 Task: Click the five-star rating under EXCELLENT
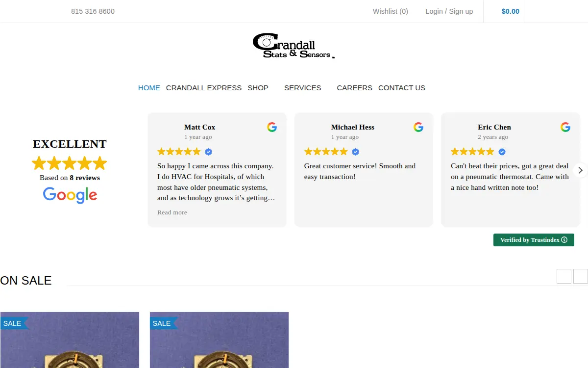(x=70, y=163)
